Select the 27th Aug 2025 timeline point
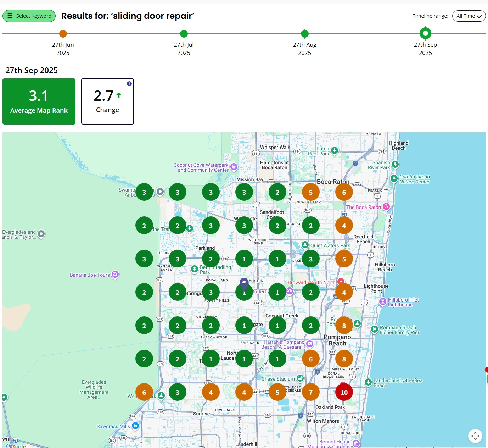The height and width of the screenshot is (448, 488). tap(304, 34)
